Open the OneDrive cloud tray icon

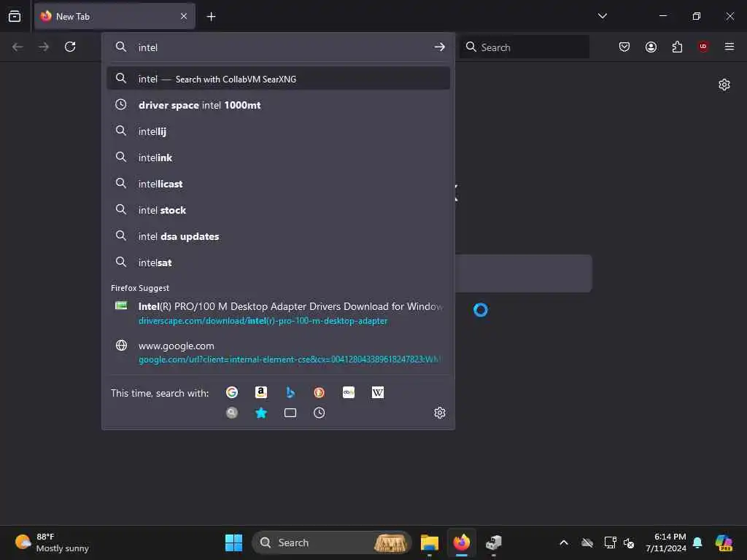pyautogui.click(x=587, y=542)
